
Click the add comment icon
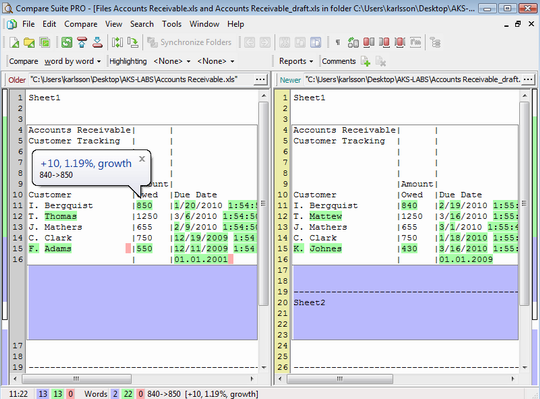365,61
